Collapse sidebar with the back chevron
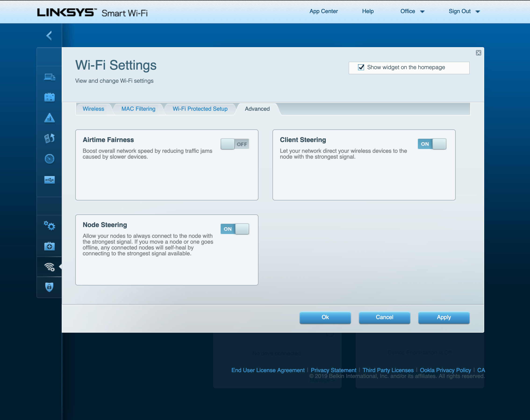Viewport: 530px width, 420px height. coord(49,36)
